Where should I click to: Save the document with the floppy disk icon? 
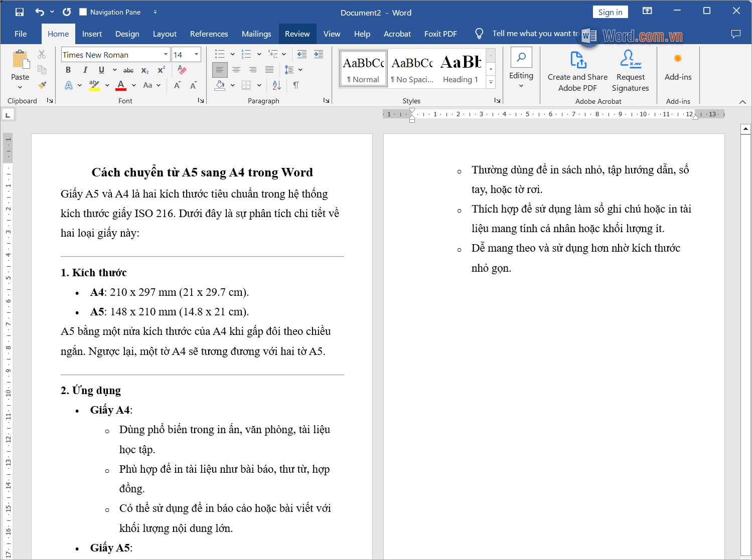[x=20, y=12]
